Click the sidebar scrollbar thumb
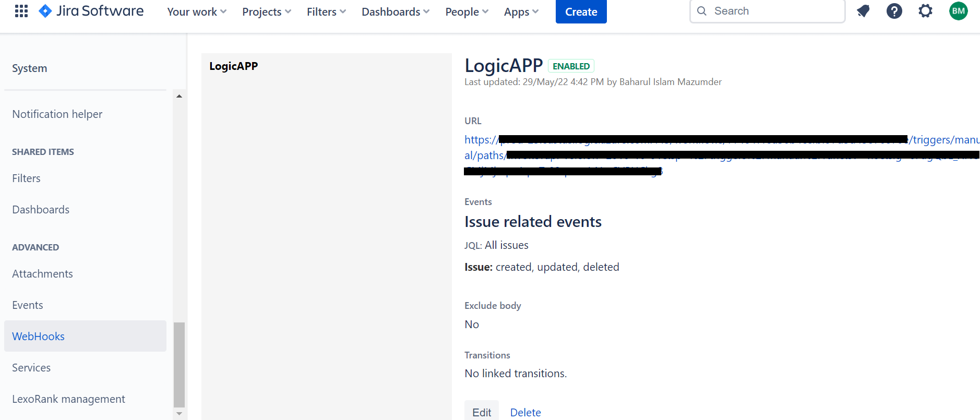The height and width of the screenshot is (420, 980). pyautogui.click(x=179, y=364)
